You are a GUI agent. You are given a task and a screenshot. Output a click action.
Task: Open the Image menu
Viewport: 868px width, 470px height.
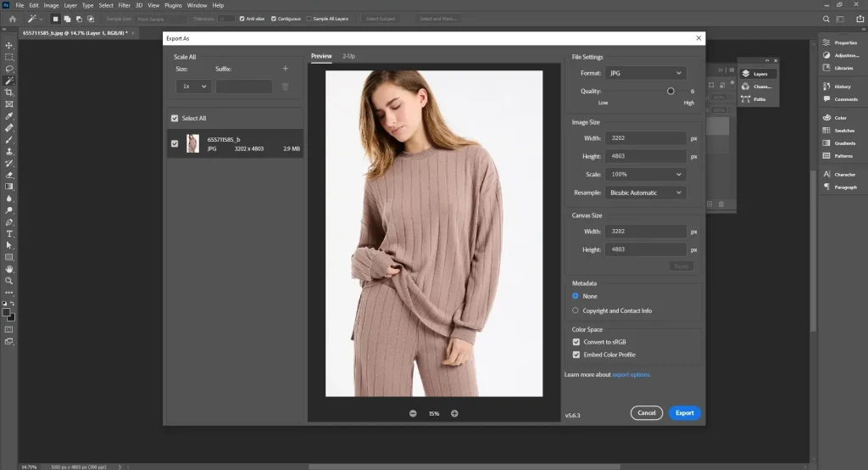51,6
